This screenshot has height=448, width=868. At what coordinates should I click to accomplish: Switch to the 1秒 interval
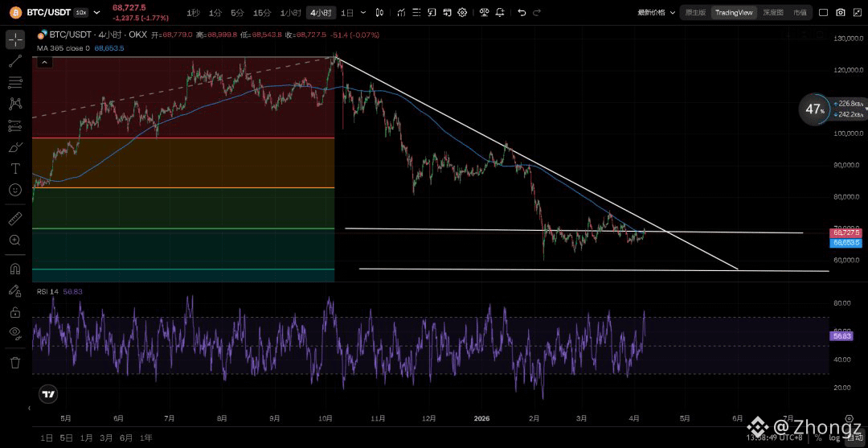194,12
